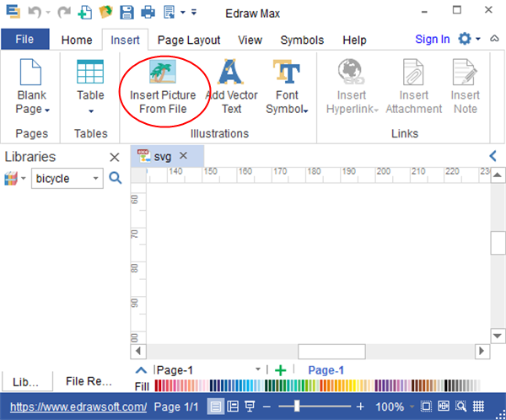506x420 pixels.
Task: Open the Help tab
Action: pyautogui.click(x=354, y=40)
